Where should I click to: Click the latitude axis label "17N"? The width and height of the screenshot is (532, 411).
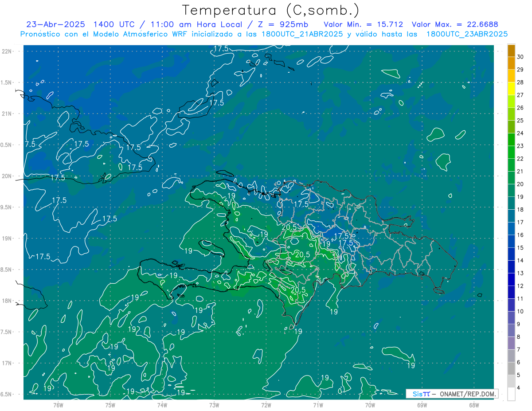[7, 364]
